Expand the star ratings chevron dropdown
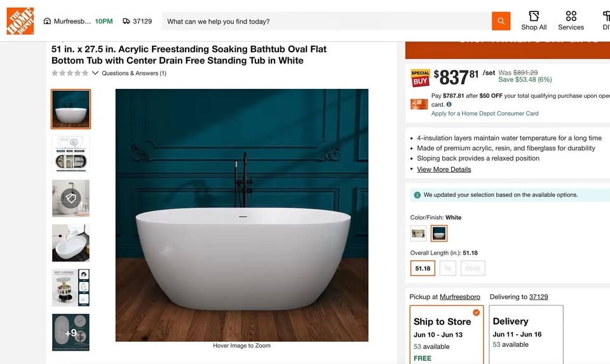 (x=95, y=72)
